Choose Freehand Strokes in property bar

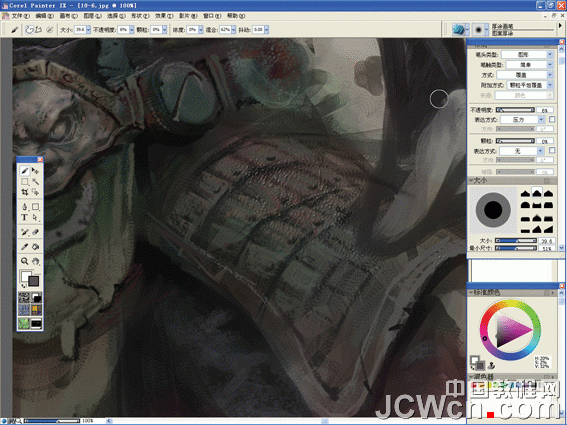click(29, 30)
